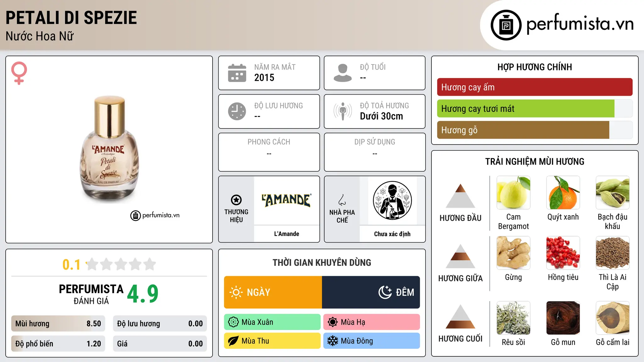Screen dimensions: 644x362
Task: Click the base notes pyramid icon
Action: (460, 316)
